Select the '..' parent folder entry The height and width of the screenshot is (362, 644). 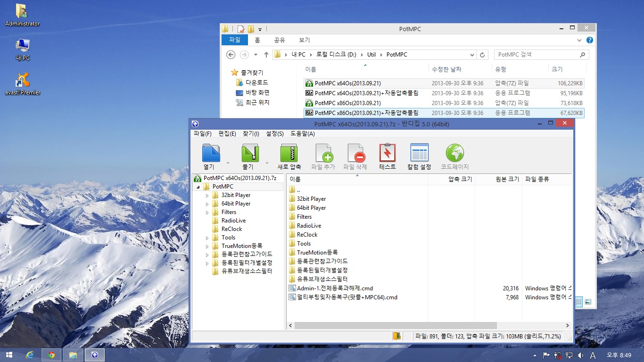298,190
